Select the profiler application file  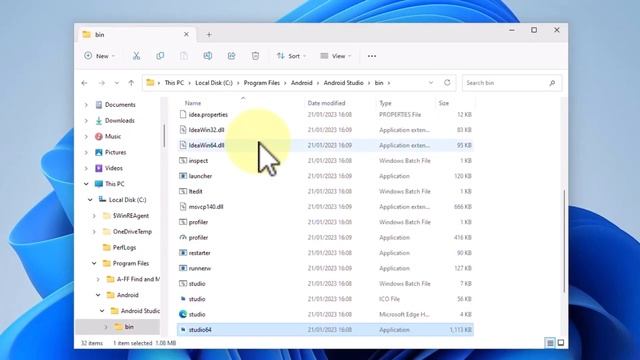325,238
